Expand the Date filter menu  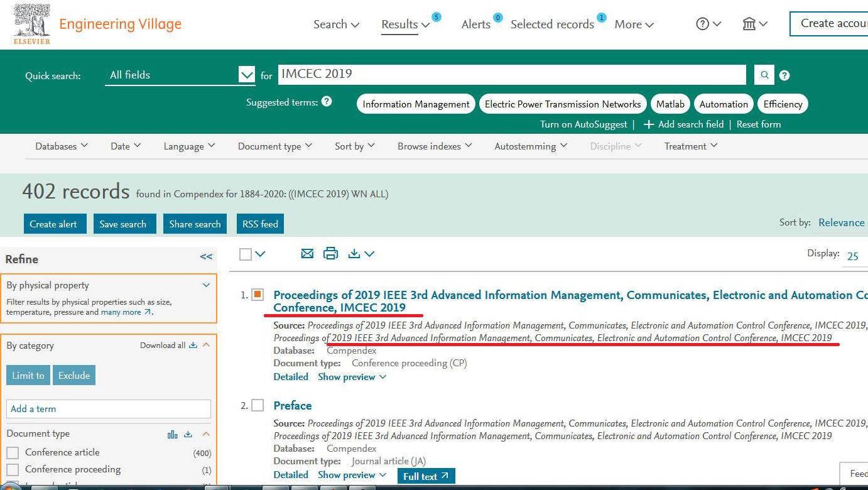[x=126, y=146]
